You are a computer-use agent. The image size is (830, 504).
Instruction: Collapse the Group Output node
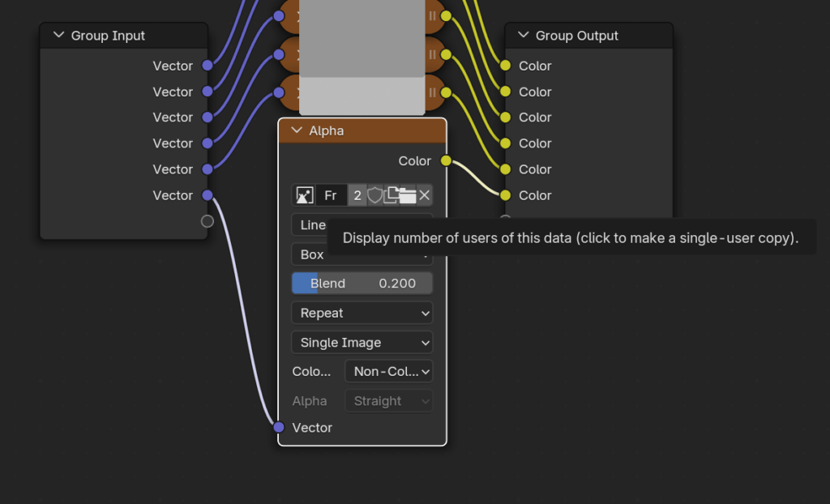click(523, 36)
